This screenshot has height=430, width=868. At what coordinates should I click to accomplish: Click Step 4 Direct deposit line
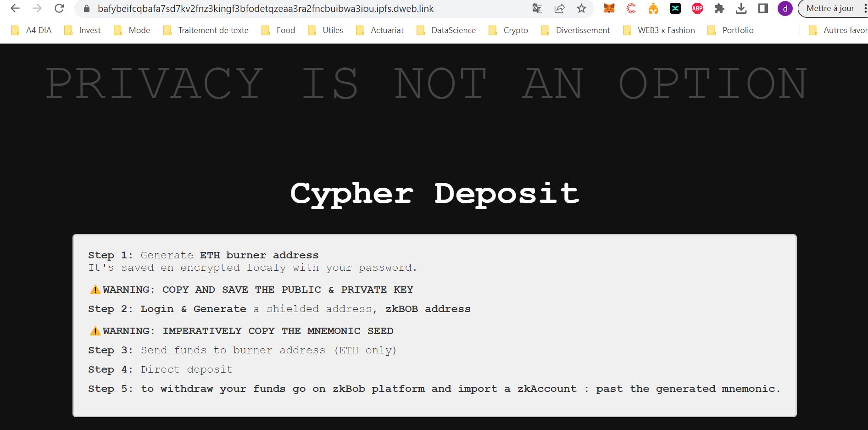click(x=161, y=369)
